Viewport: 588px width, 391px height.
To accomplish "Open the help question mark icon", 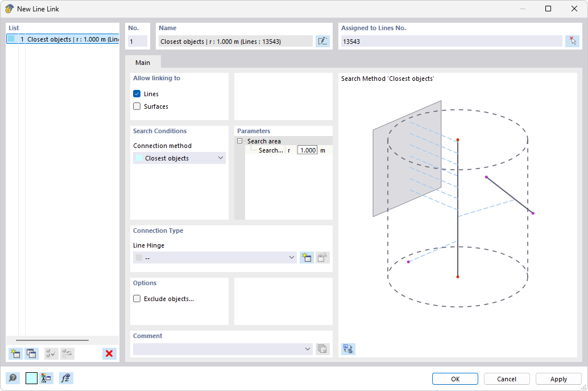I will 11,378.
